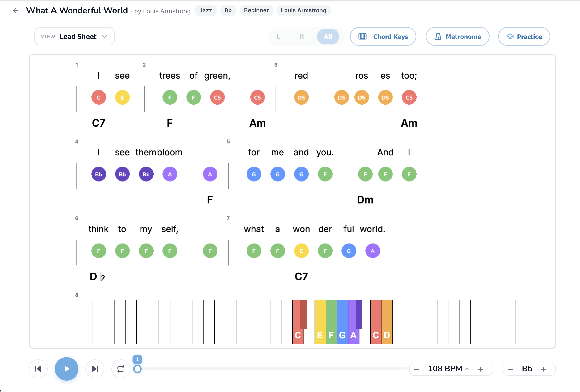580x392 pixels.
Task: Click the red C note under 'I'
Action: pos(98,97)
